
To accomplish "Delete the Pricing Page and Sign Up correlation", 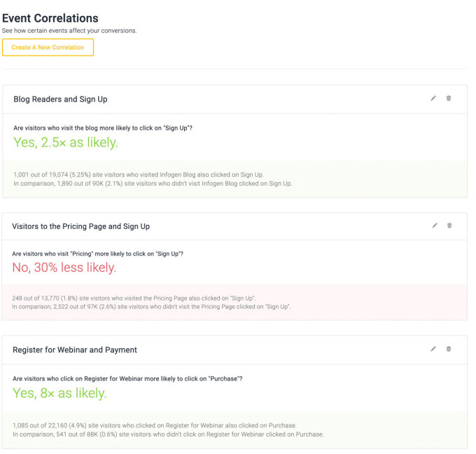I will pyautogui.click(x=449, y=226).
